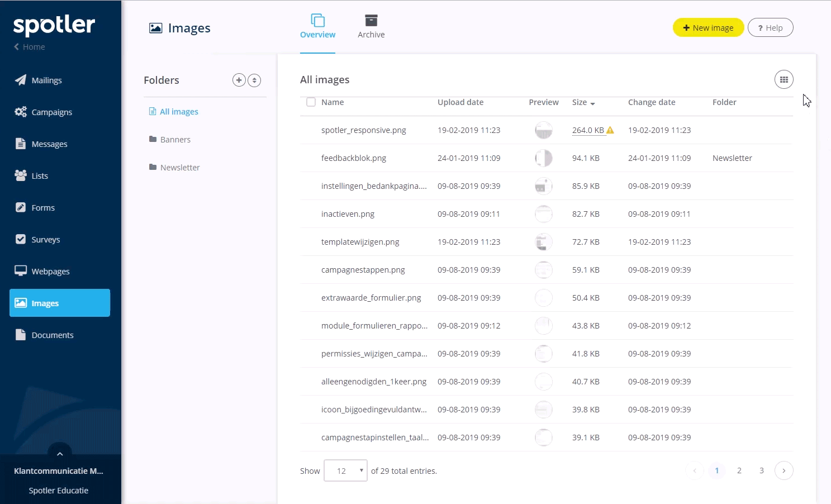Click the warning icon next to 264.0 KB
This screenshot has height=504, width=831.
610,130
